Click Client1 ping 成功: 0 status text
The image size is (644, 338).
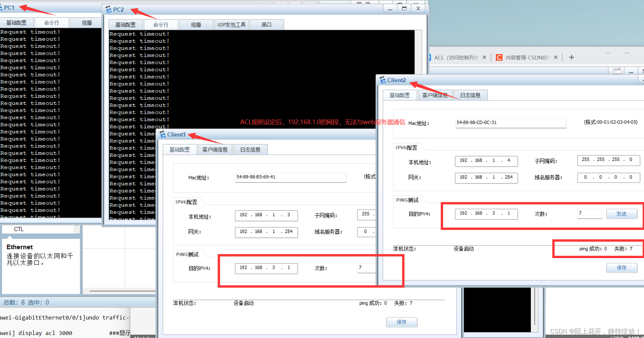pos(373,303)
